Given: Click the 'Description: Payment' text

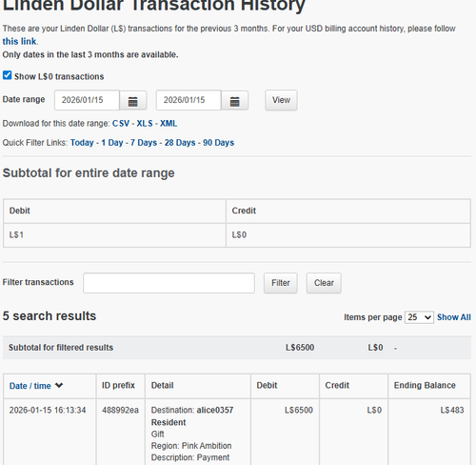Looking at the screenshot, I should point(190,457).
